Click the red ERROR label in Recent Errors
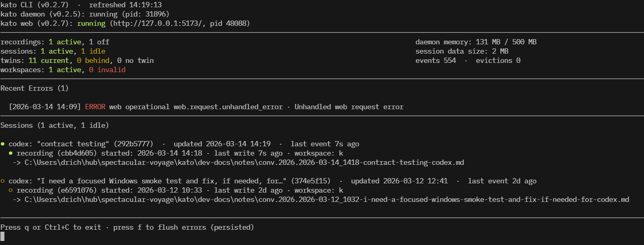Viewport: 644px width, 245px height. coord(95,107)
